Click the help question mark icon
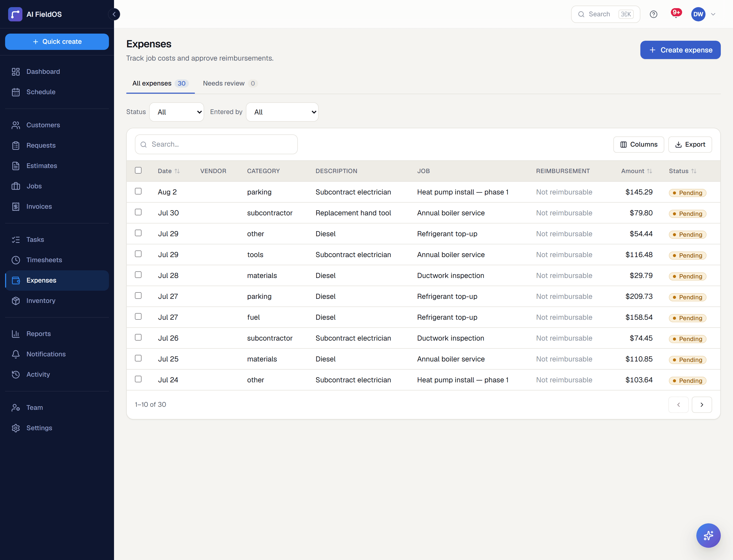The height and width of the screenshot is (560, 733). pyautogui.click(x=653, y=14)
